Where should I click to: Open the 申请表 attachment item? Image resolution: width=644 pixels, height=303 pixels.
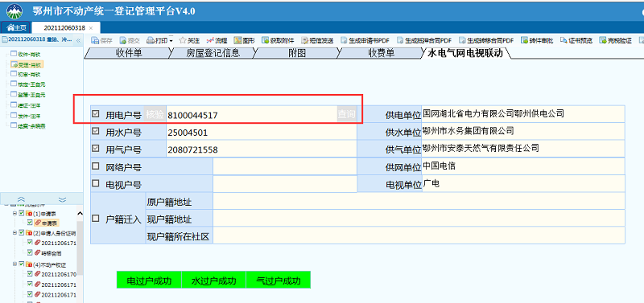click(47, 223)
